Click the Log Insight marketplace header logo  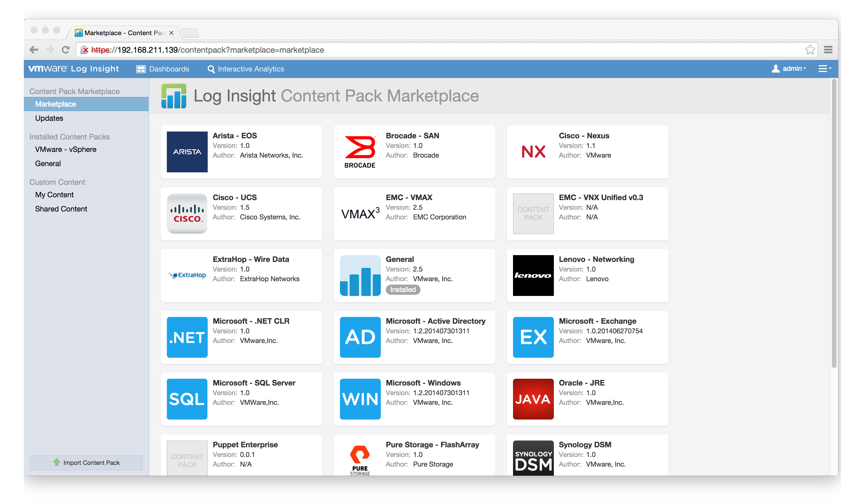[x=174, y=96]
